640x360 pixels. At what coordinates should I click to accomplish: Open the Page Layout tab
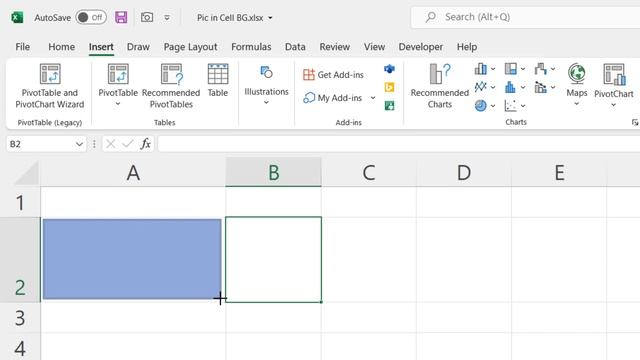click(190, 47)
